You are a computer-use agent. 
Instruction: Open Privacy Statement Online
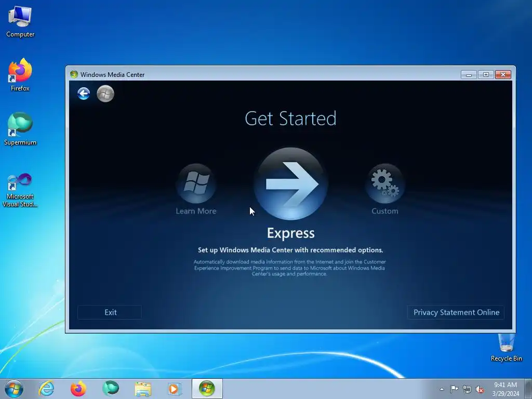point(456,312)
